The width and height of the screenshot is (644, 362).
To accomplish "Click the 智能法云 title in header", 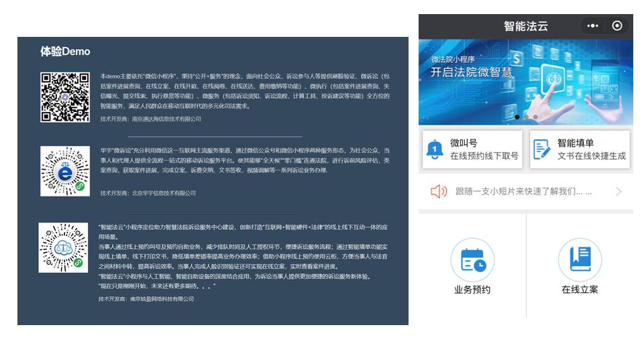I will pyautogui.click(x=526, y=26).
